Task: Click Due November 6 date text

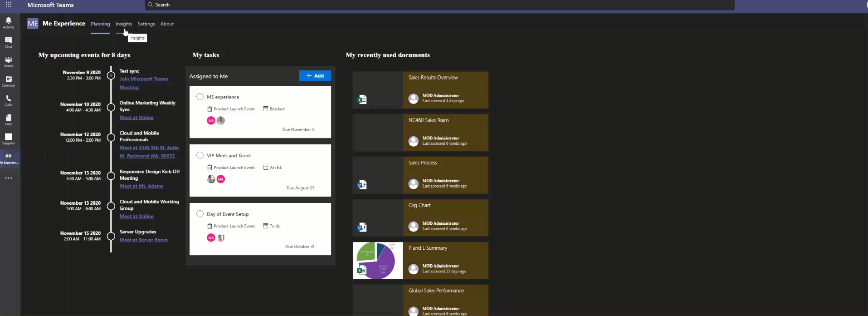Action: 298,129
